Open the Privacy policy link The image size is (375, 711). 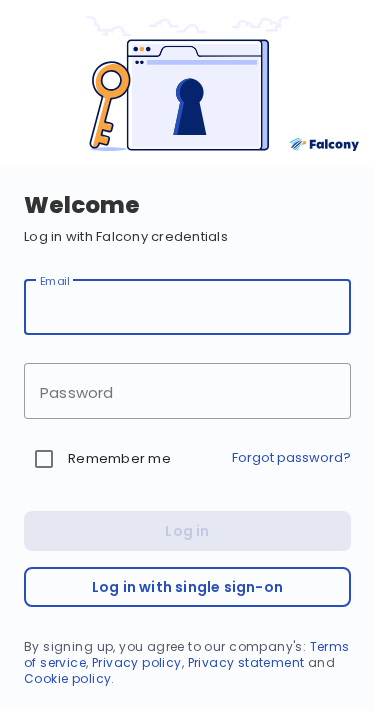[136, 662]
